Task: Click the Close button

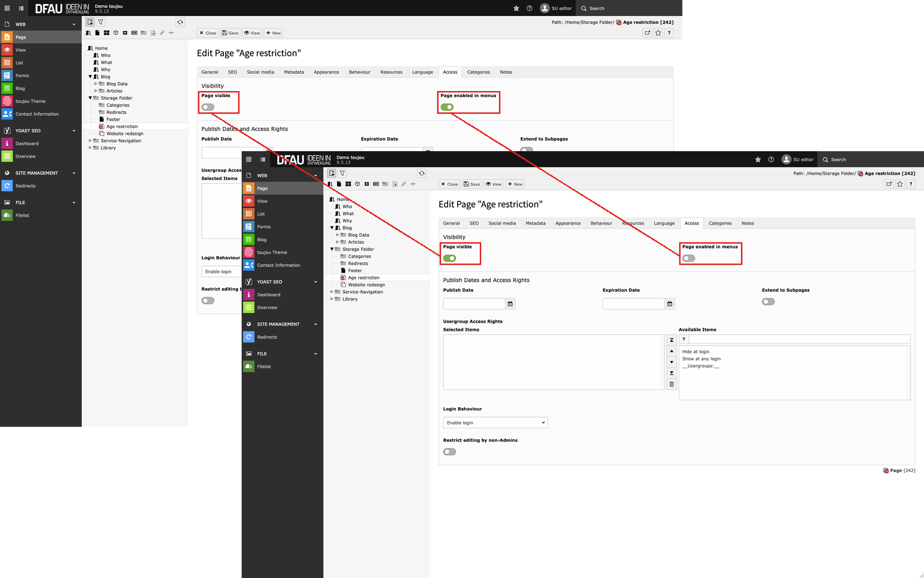Action: (x=449, y=184)
